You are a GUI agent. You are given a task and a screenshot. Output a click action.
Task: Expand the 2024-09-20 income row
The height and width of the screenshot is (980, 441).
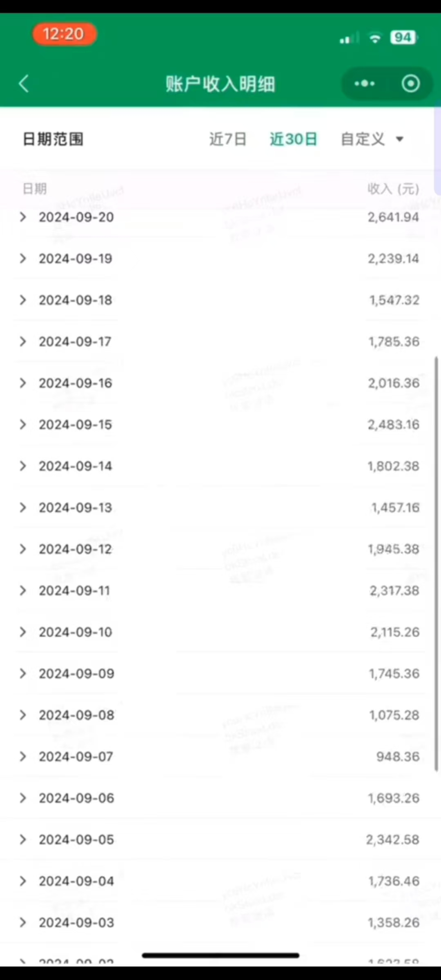[x=220, y=217]
